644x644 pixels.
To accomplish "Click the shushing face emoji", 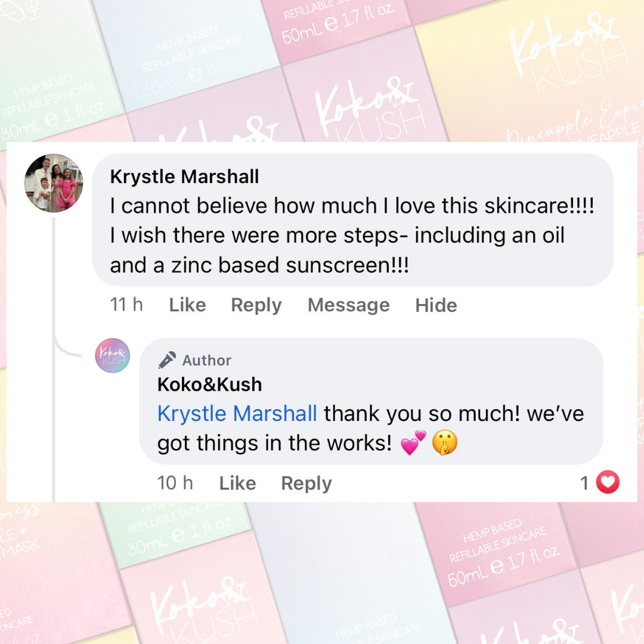I will coord(445,442).
